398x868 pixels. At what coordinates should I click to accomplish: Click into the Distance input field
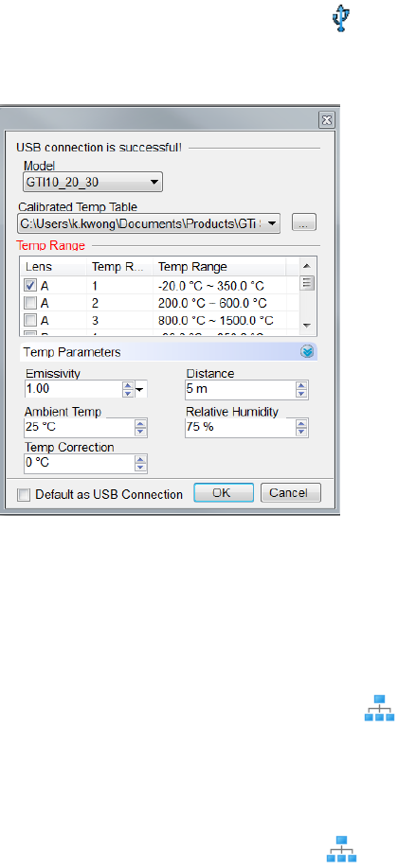(241, 390)
